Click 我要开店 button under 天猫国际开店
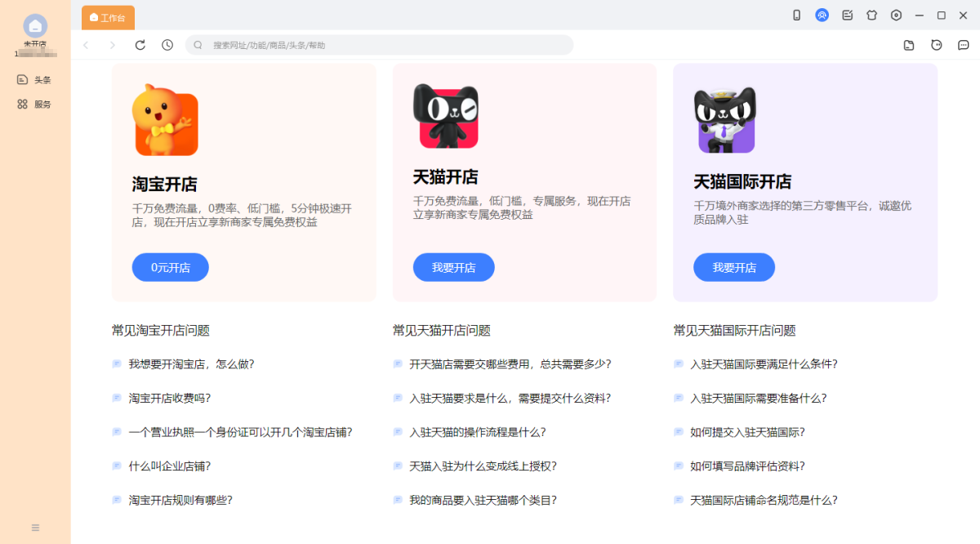 click(733, 267)
